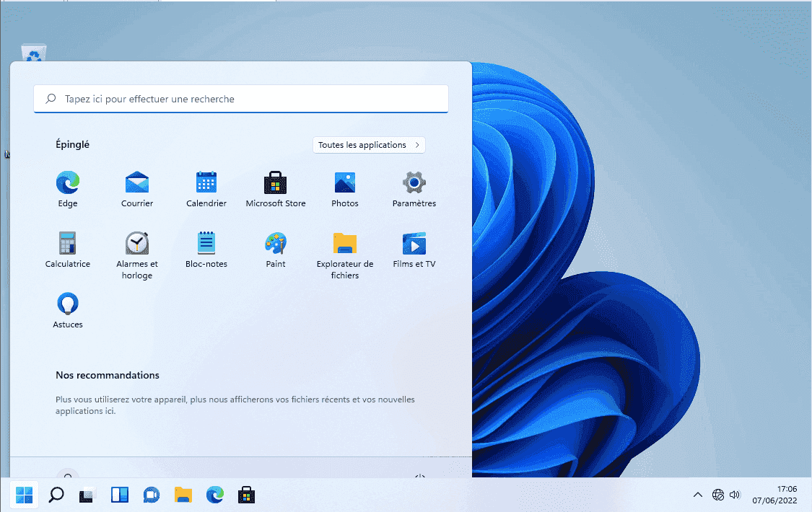The image size is (812, 512).
Task: Open Task View on the taskbar
Action: 87,495
